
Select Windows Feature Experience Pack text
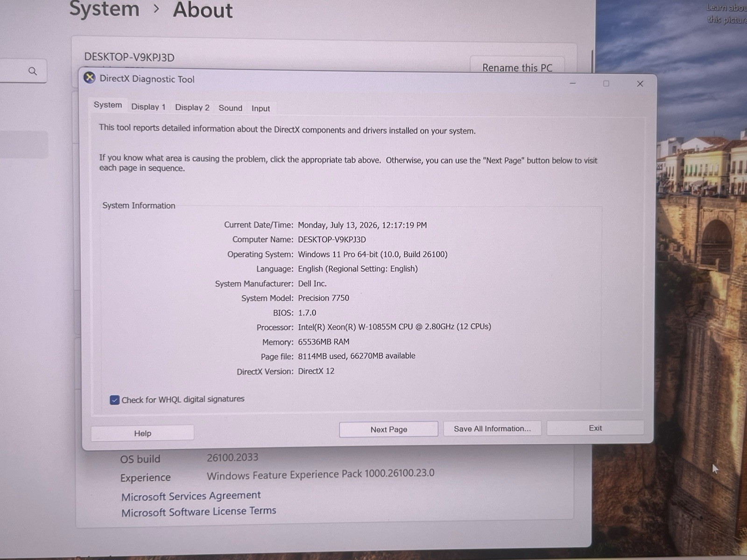pyautogui.click(x=321, y=474)
